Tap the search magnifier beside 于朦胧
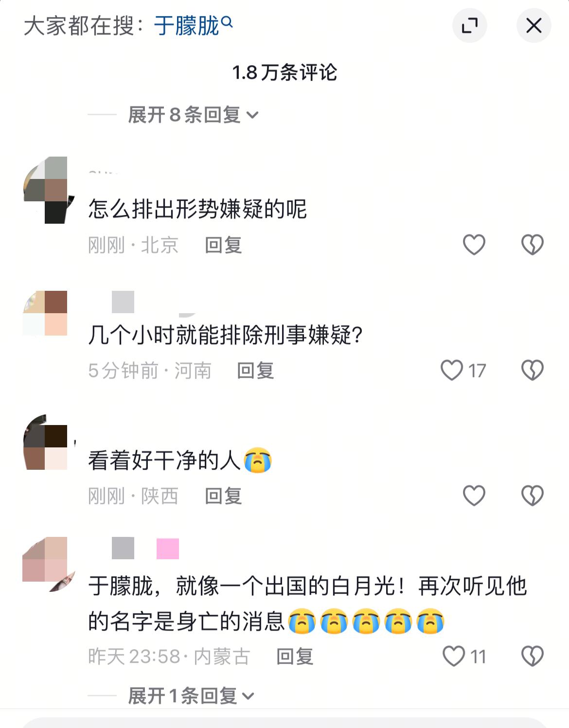This screenshot has height=728, width=569. pos(227,21)
